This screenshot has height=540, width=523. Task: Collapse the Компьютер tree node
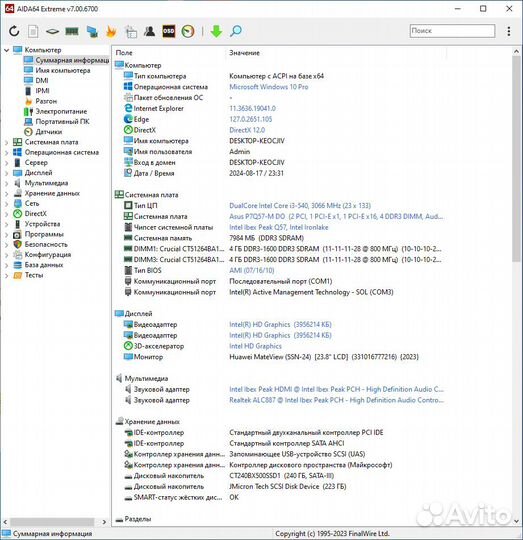click(6, 50)
